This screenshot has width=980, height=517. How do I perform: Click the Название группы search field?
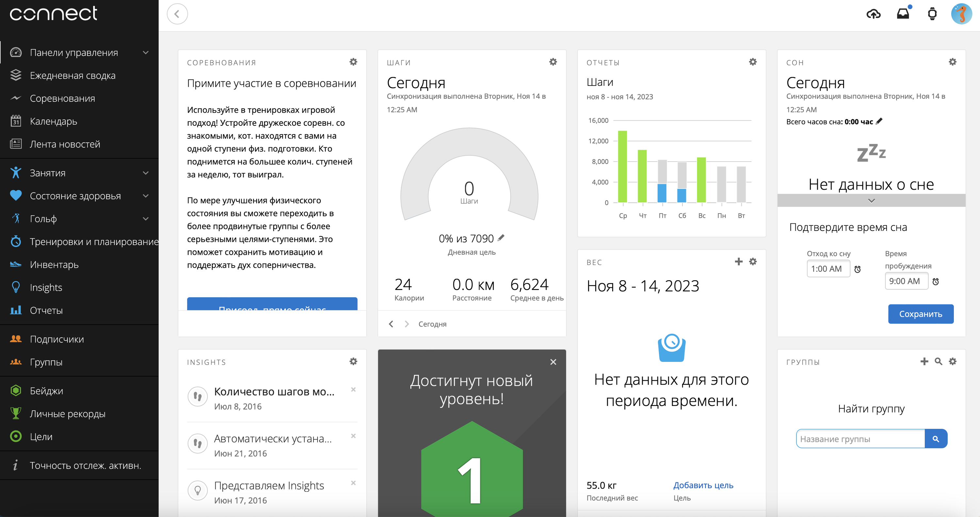click(x=860, y=439)
